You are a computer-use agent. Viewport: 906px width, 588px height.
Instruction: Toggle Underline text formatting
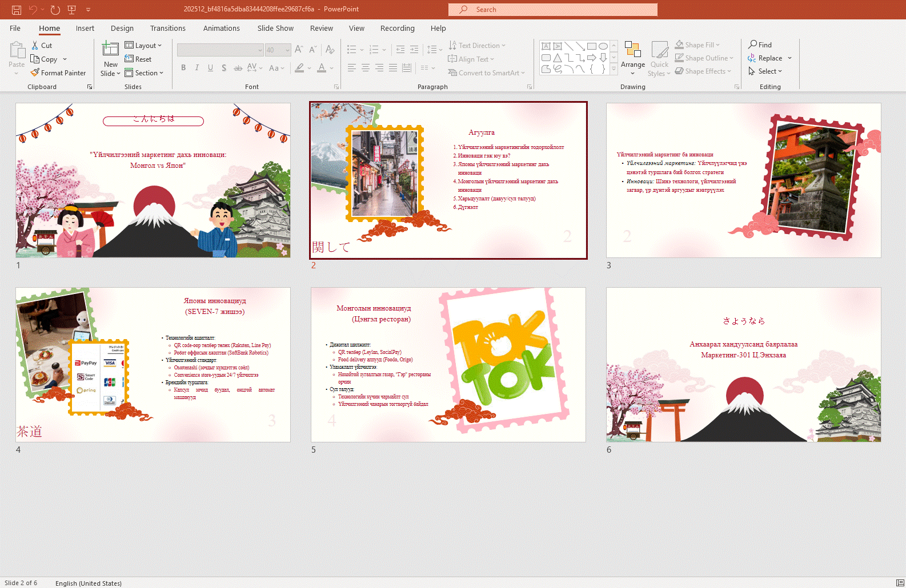tap(210, 68)
